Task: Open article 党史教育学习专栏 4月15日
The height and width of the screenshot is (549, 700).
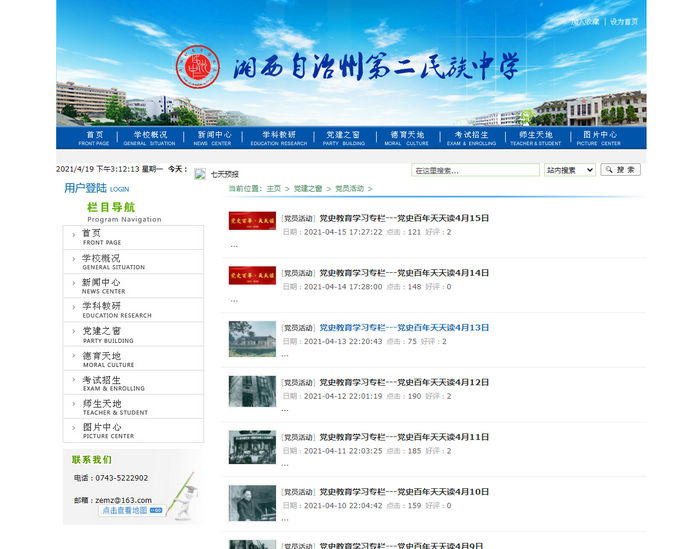Action: 404,218
